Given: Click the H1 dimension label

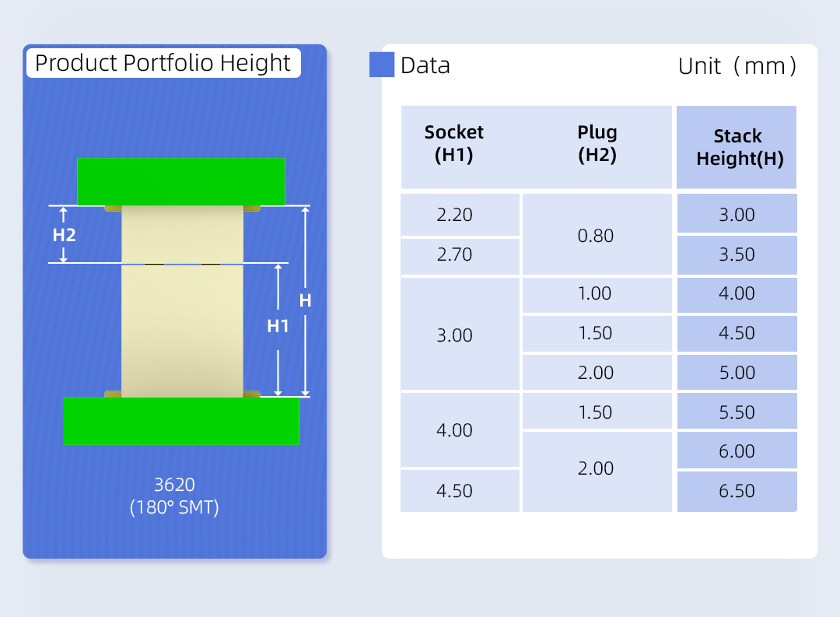Looking at the screenshot, I should 278,326.
